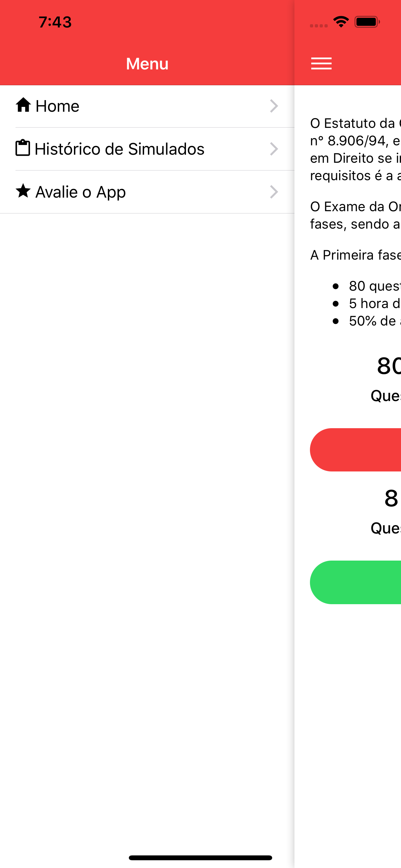Tap the 7:43 clock in status bar

coord(55,22)
